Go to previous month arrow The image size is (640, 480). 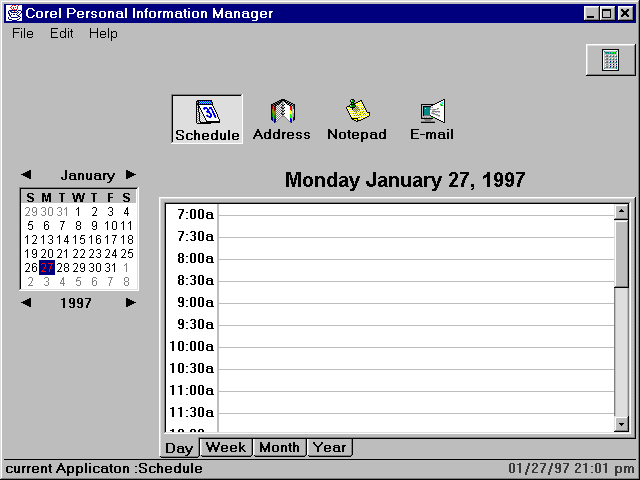pos(26,175)
